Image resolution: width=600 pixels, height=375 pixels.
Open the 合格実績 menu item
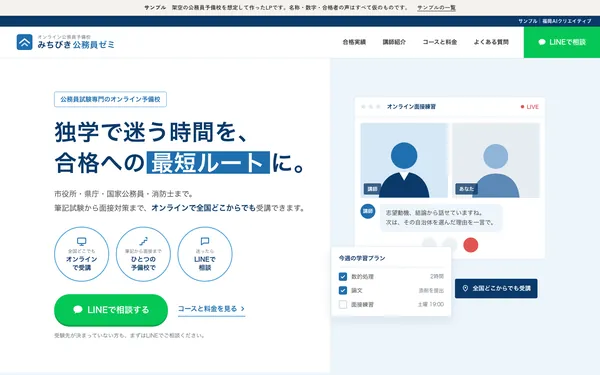354,42
